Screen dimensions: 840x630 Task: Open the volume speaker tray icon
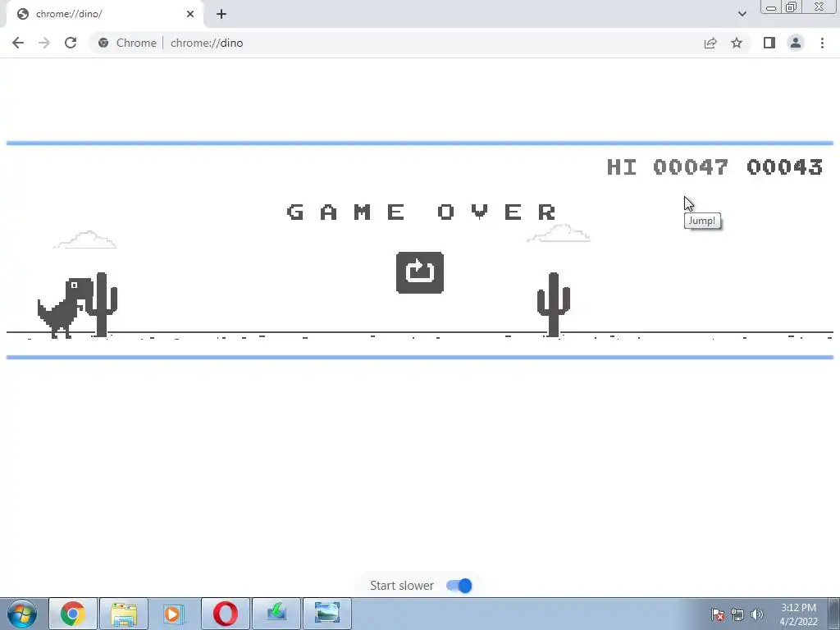(x=757, y=614)
